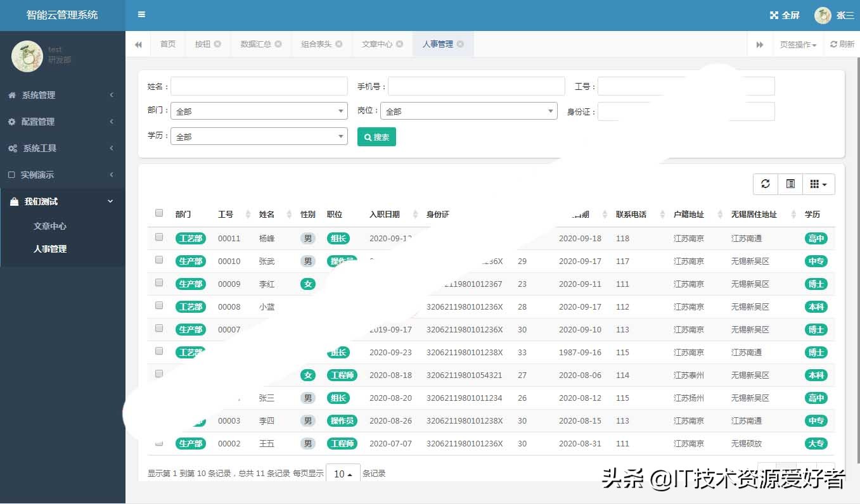Open the columns grid dropdown icon
The image size is (860, 504).
pos(819,184)
